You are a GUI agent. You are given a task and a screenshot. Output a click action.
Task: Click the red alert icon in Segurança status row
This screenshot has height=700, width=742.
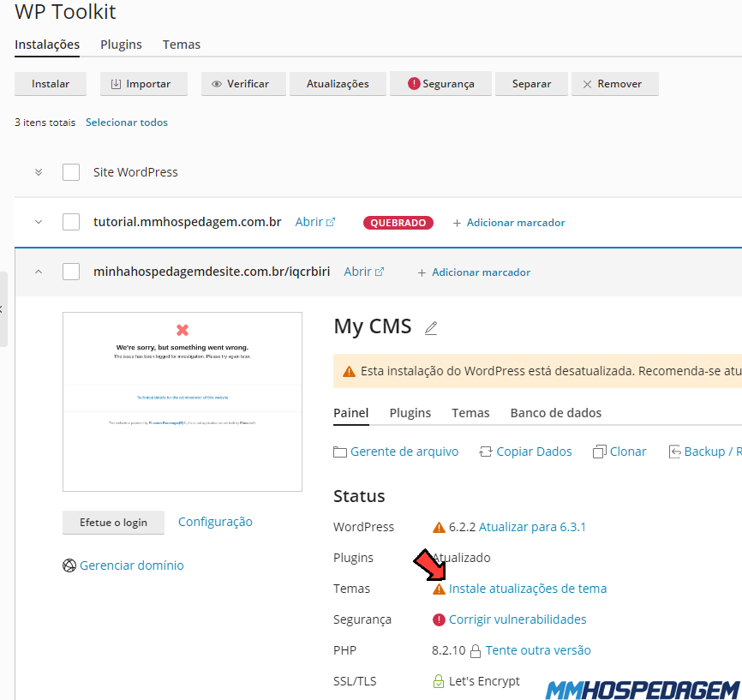[439, 619]
